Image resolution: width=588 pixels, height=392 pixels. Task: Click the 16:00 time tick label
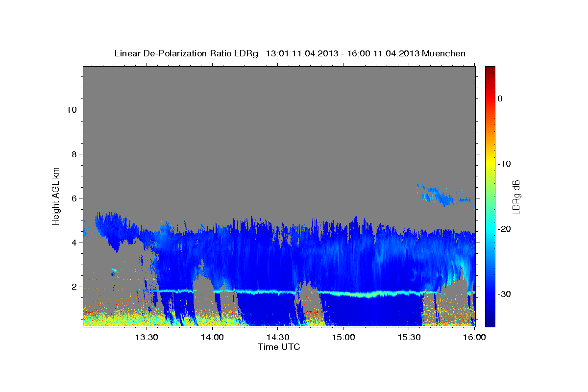click(x=474, y=337)
